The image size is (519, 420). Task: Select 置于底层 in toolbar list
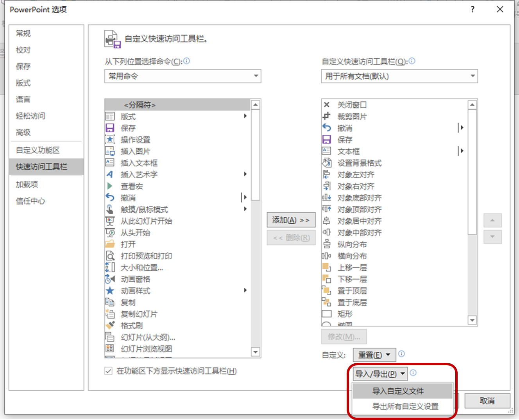pyautogui.click(x=394, y=302)
